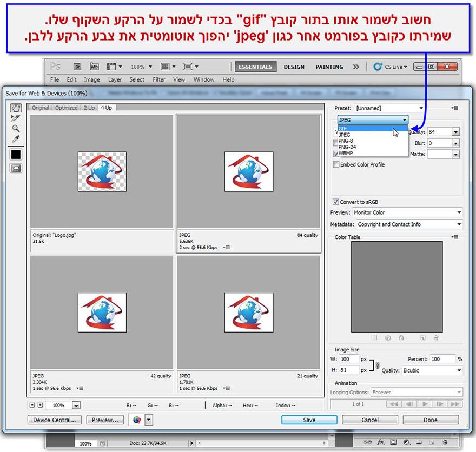Launch Bridge from the Br icon

pyautogui.click(x=77, y=67)
